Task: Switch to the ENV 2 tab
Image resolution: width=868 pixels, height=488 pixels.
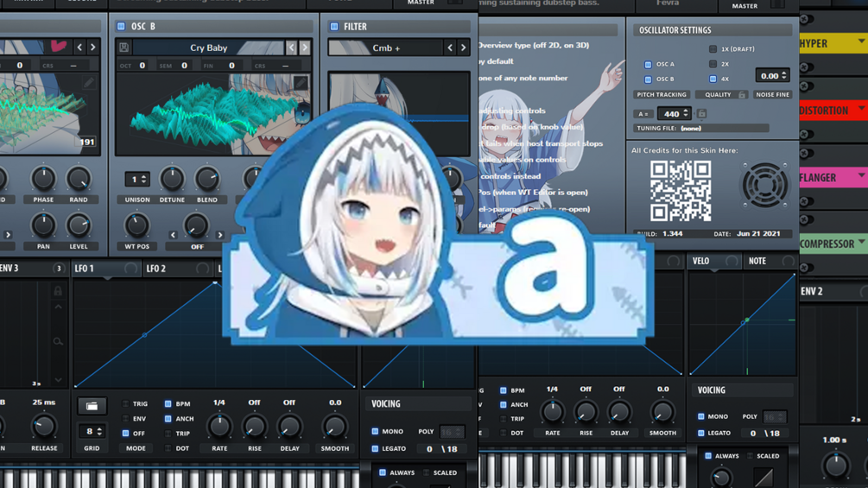Action: tap(812, 292)
